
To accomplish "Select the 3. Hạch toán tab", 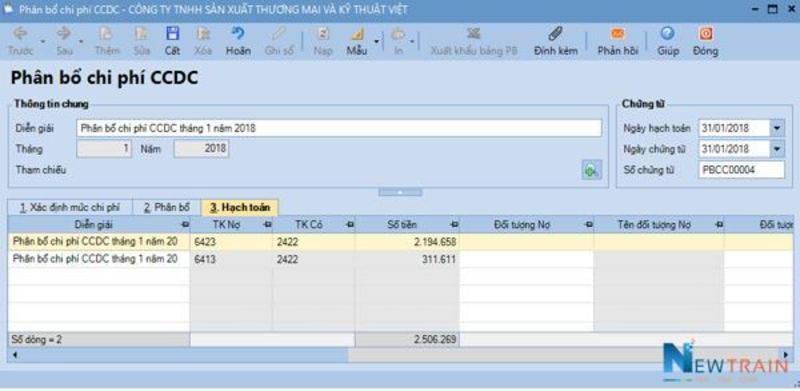I will pyautogui.click(x=240, y=208).
